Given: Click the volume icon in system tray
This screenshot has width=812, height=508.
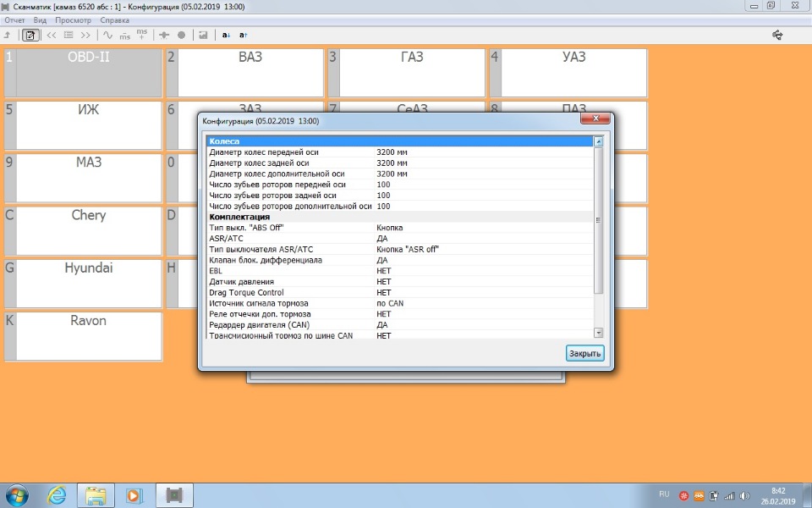Looking at the screenshot, I should [x=744, y=495].
